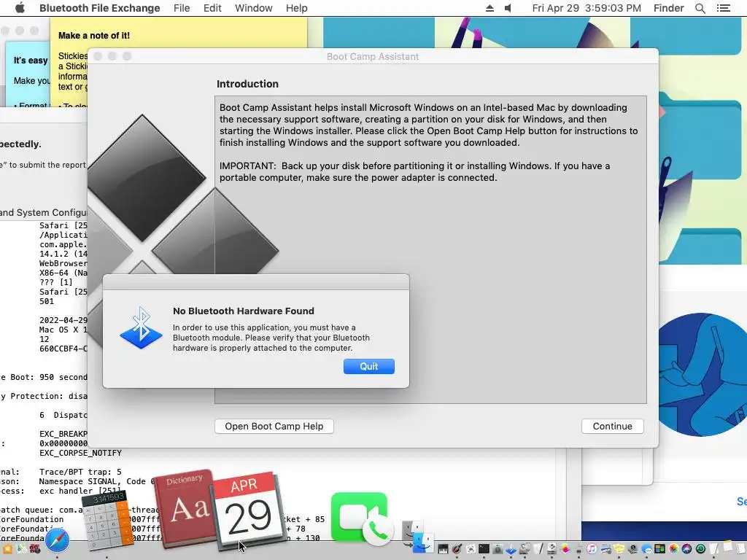Open the Help menu
Viewport: 747px width, 560px height.
click(x=296, y=8)
